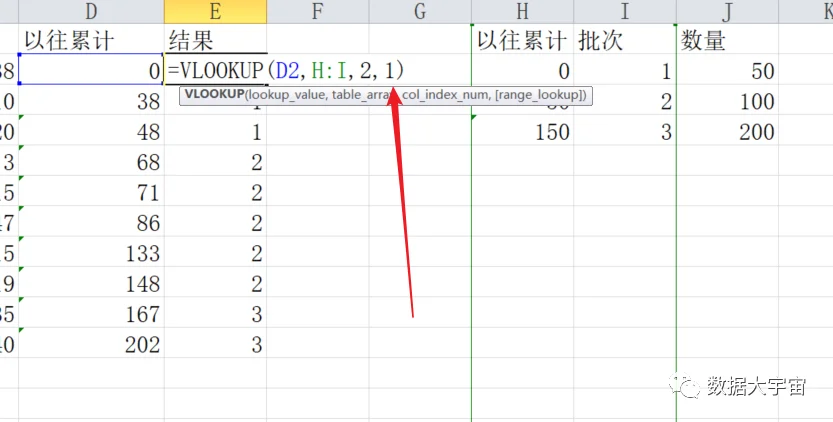The height and width of the screenshot is (422, 833).
Task: Select the 数量 header cell
Action: (x=727, y=39)
